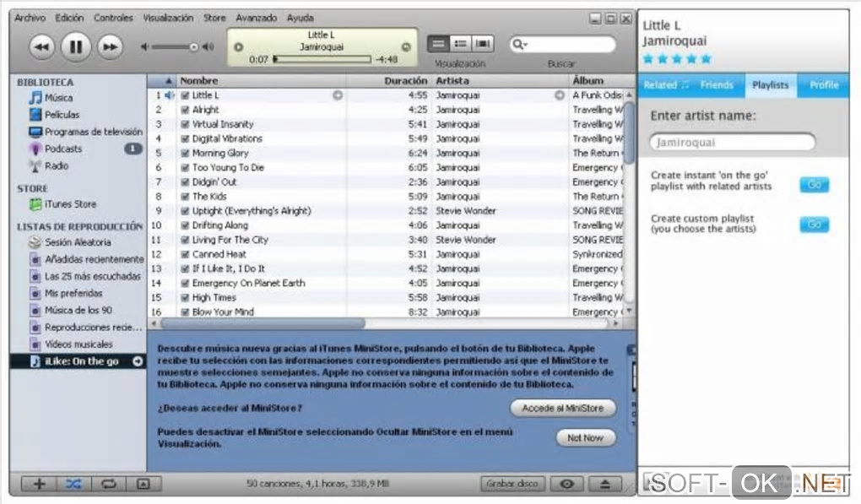Click the eye browse button

(566, 485)
